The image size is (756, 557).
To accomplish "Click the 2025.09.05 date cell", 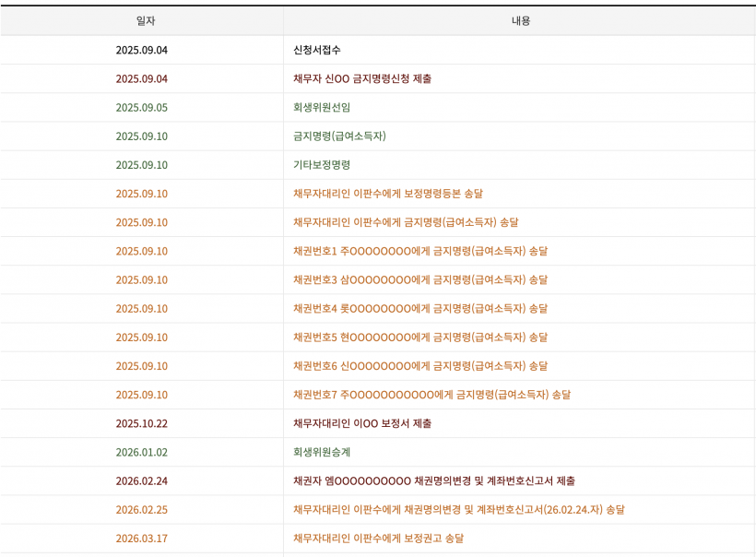I will point(142,108).
